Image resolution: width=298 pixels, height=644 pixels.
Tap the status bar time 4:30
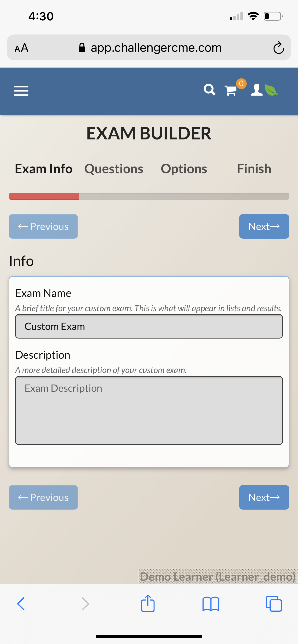[41, 16]
